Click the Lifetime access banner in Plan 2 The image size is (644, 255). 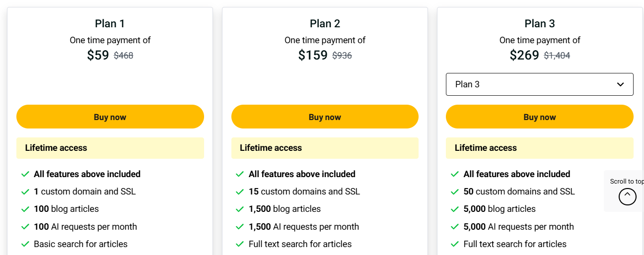pyautogui.click(x=325, y=148)
